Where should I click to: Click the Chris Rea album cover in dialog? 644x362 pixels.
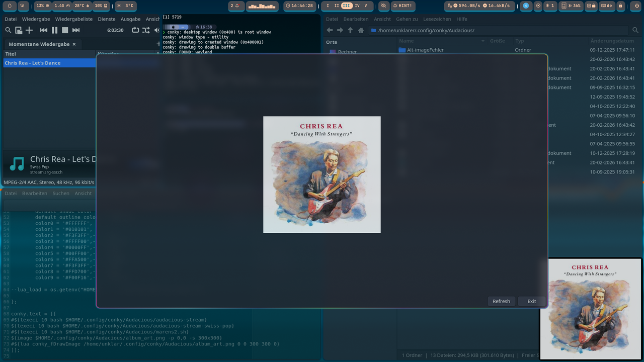point(322,174)
